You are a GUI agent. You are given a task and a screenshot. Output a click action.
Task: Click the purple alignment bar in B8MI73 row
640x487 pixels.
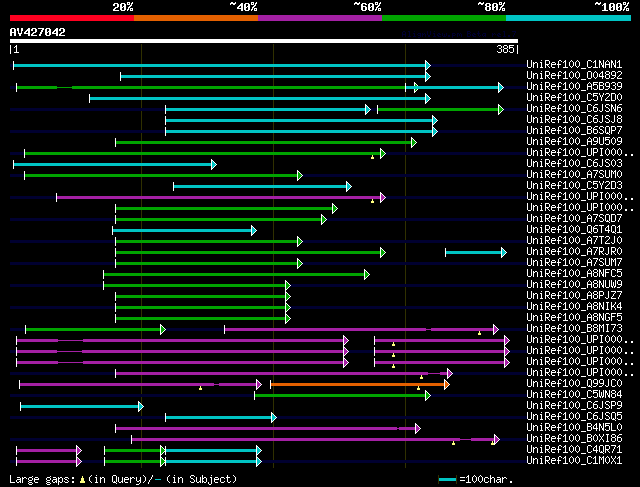pyautogui.click(x=361, y=329)
